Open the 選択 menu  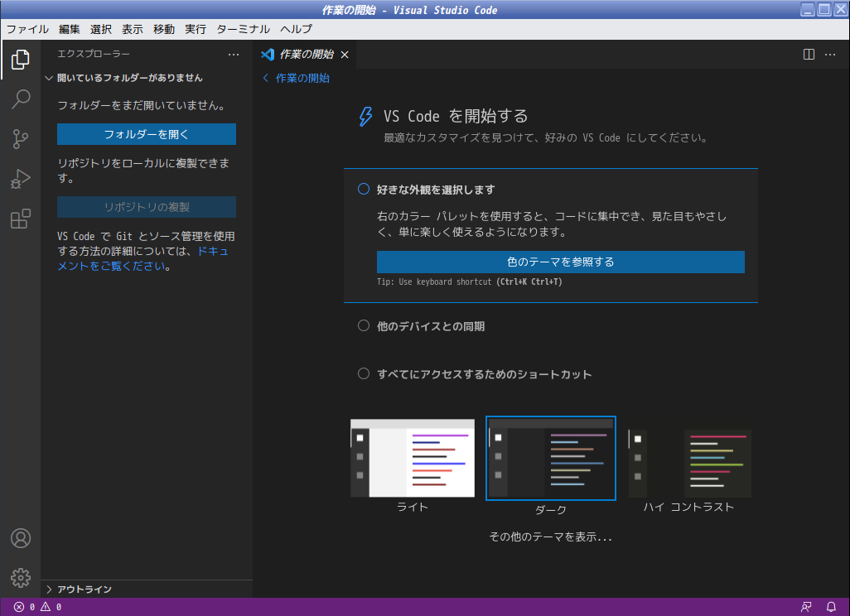(x=101, y=29)
